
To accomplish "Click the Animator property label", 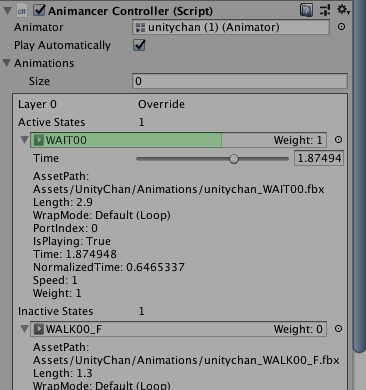I will point(39,27).
